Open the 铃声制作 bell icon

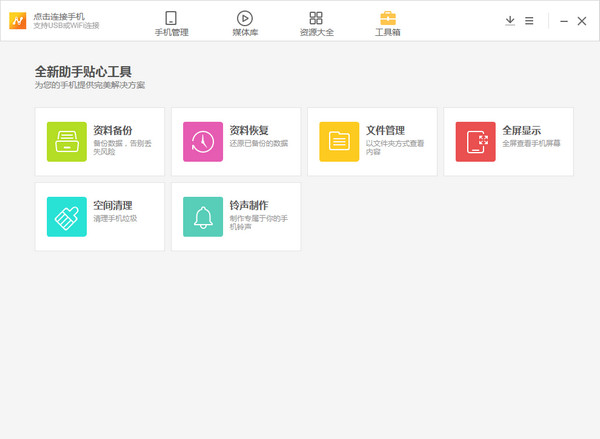203,217
